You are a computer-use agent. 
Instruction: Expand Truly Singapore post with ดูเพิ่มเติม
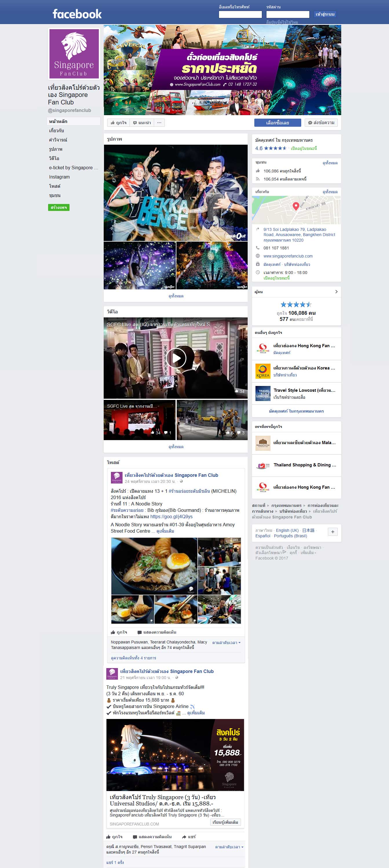[x=196, y=713]
